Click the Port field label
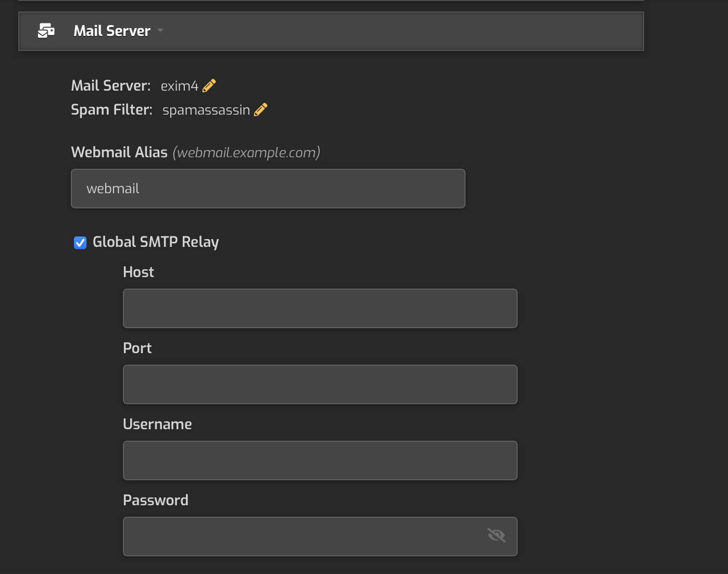 [137, 348]
